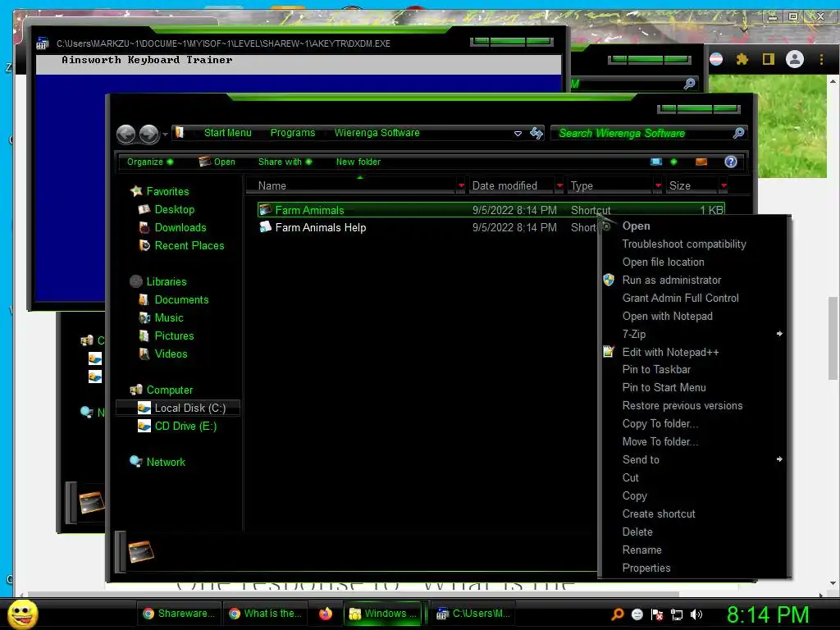The image size is (840, 630).
Task: Click the Libraries icon in navigation pane
Action: pyautogui.click(x=136, y=281)
